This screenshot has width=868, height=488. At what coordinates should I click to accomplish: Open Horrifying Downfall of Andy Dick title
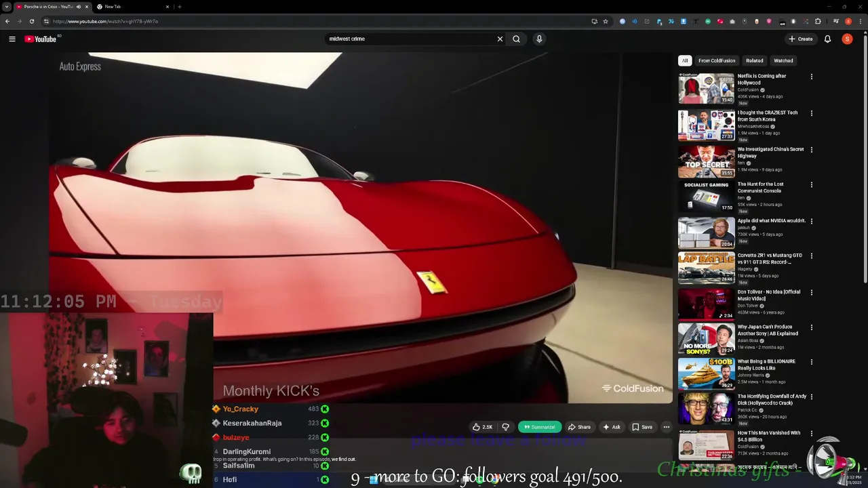[772, 399]
